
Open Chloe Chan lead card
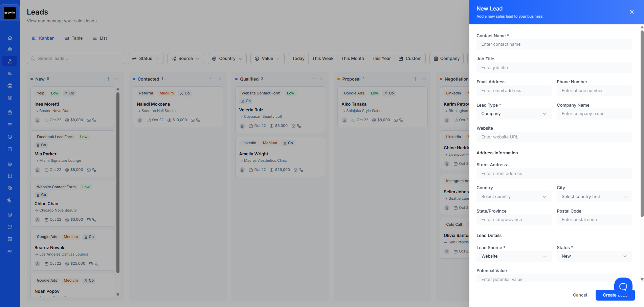point(73,203)
